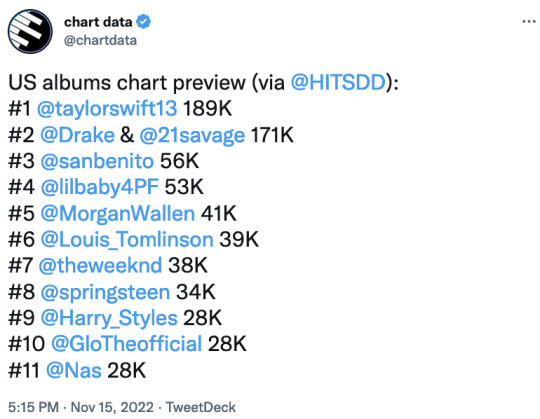Image resolution: width=540 pixels, height=419 pixels.
Task: Open the tweet more options ellipsis
Action: coord(529,22)
